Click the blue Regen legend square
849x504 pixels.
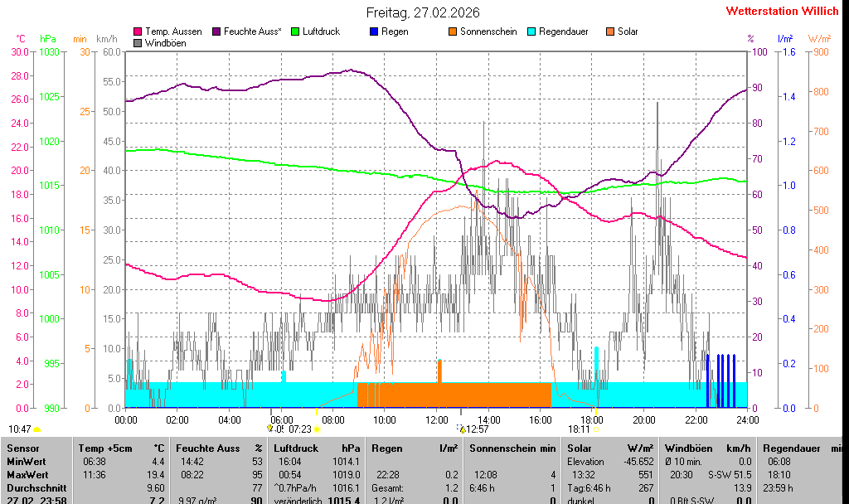374,31
